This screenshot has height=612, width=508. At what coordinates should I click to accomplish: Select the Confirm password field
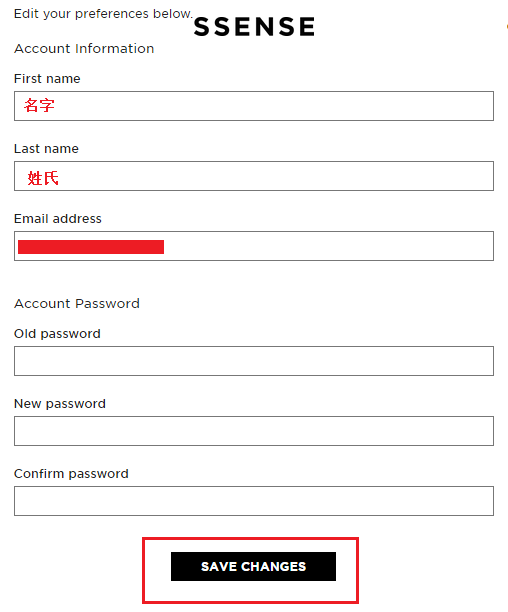click(x=254, y=501)
